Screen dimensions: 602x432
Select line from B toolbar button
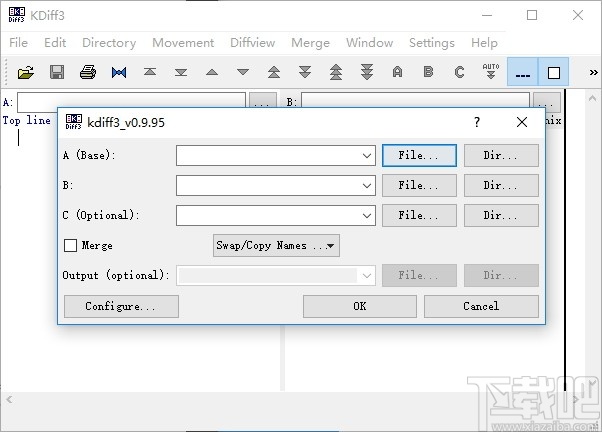[429, 72]
